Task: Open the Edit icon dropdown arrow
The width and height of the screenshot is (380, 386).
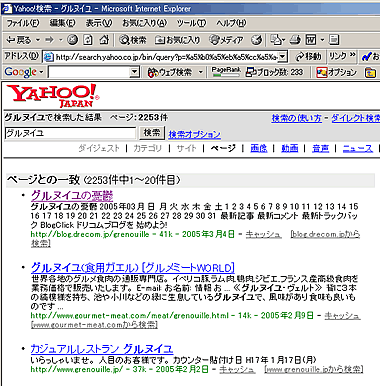Action: tap(322, 40)
